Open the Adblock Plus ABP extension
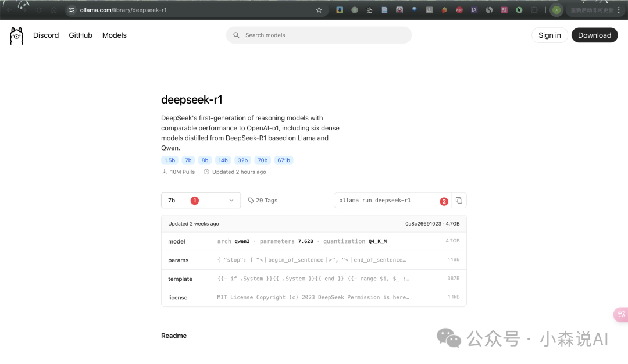Screen dimensions: 628x364 [x=459, y=10]
